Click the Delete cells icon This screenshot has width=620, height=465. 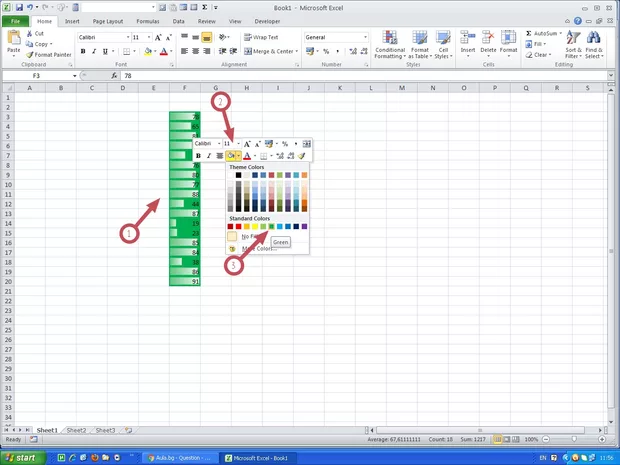488,38
